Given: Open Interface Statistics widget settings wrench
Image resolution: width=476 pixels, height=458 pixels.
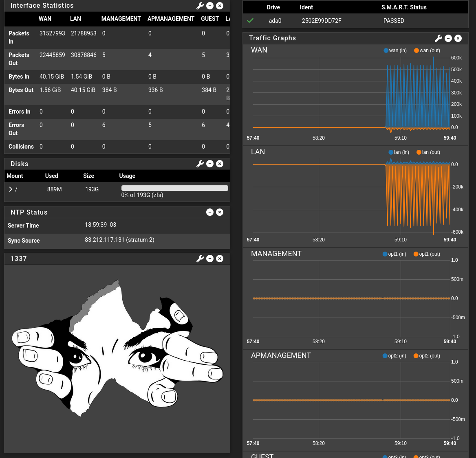Looking at the screenshot, I should point(200,6).
